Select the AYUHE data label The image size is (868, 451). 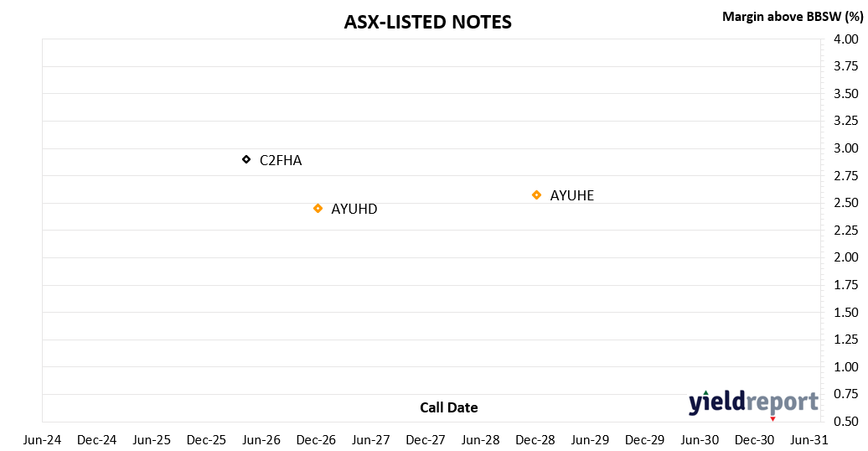click(572, 195)
